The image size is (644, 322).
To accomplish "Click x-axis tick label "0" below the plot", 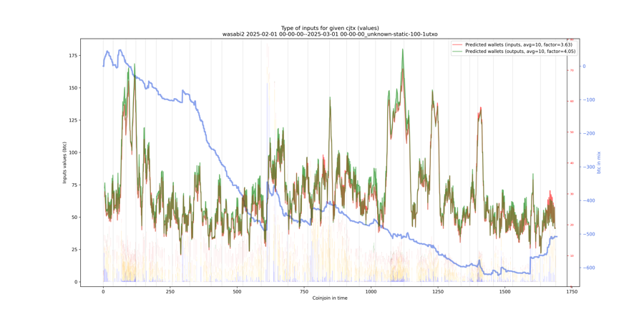I will point(103,291).
